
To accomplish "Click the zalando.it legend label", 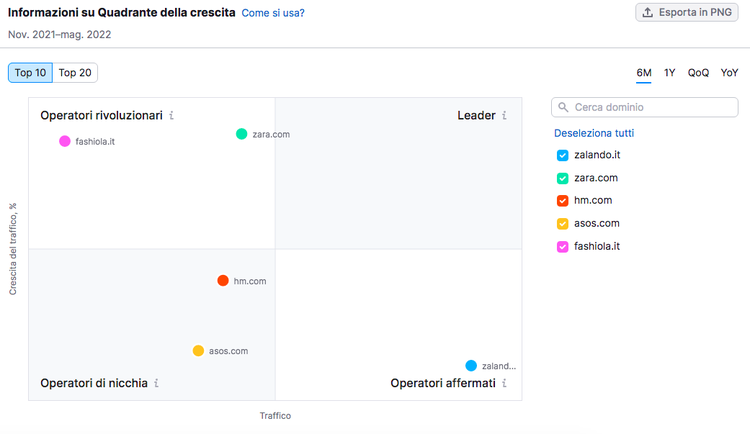I will coord(597,155).
